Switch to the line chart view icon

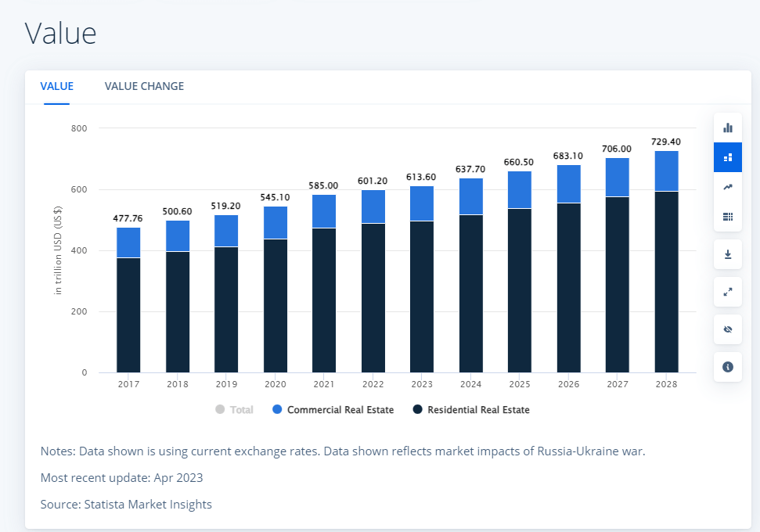tap(727, 187)
